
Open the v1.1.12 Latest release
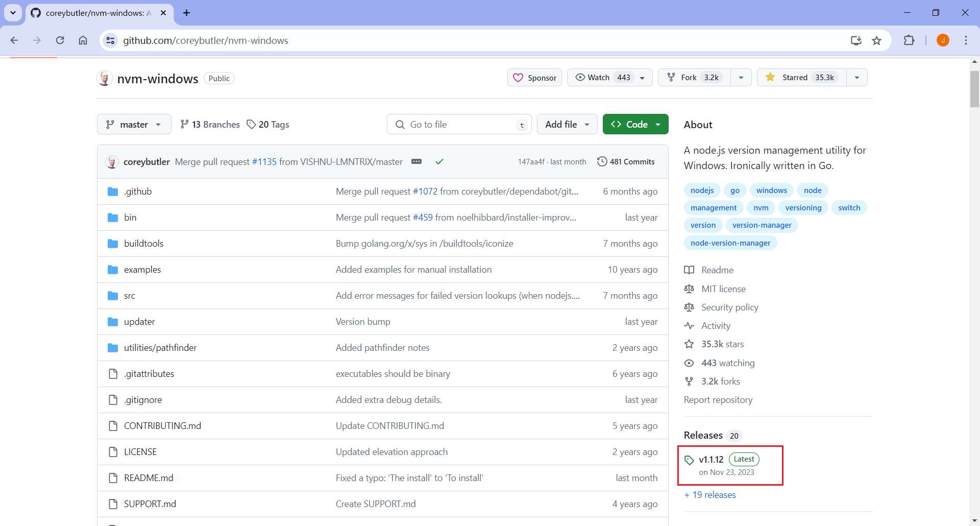coord(722,465)
